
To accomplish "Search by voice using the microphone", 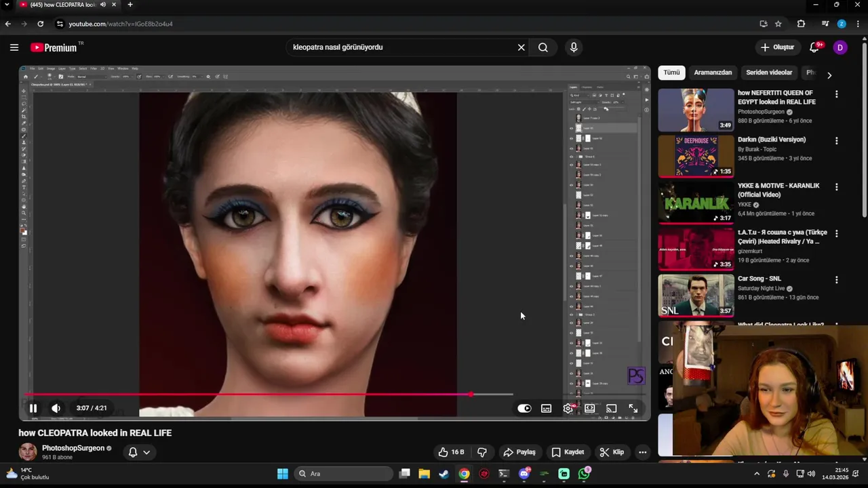I will pyautogui.click(x=574, y=47).
